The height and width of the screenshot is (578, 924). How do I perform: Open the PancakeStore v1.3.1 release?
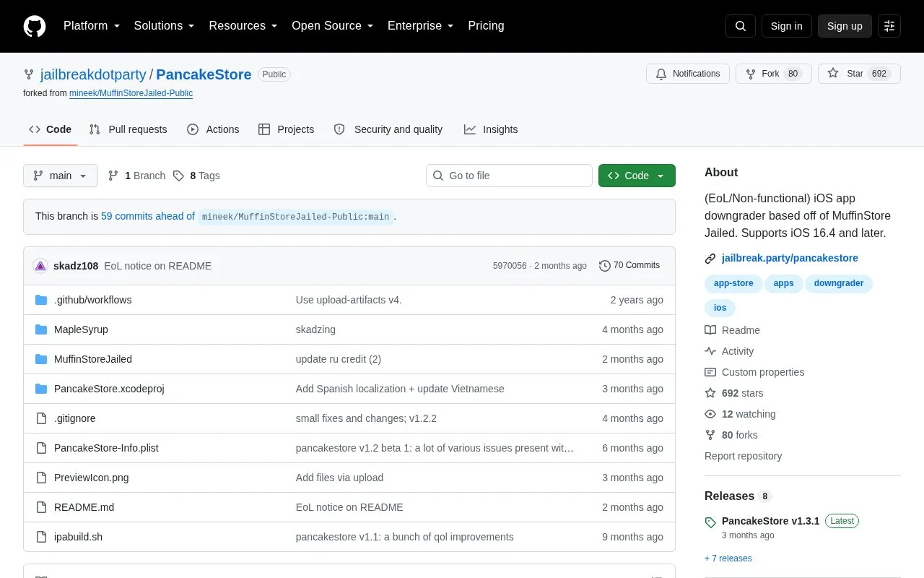tap(771, 521)
